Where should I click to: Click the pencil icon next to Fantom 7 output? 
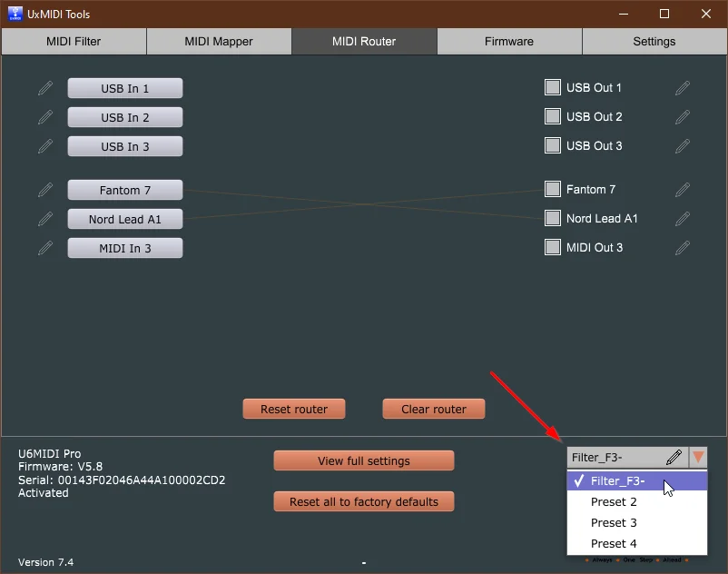click(682, 189)
